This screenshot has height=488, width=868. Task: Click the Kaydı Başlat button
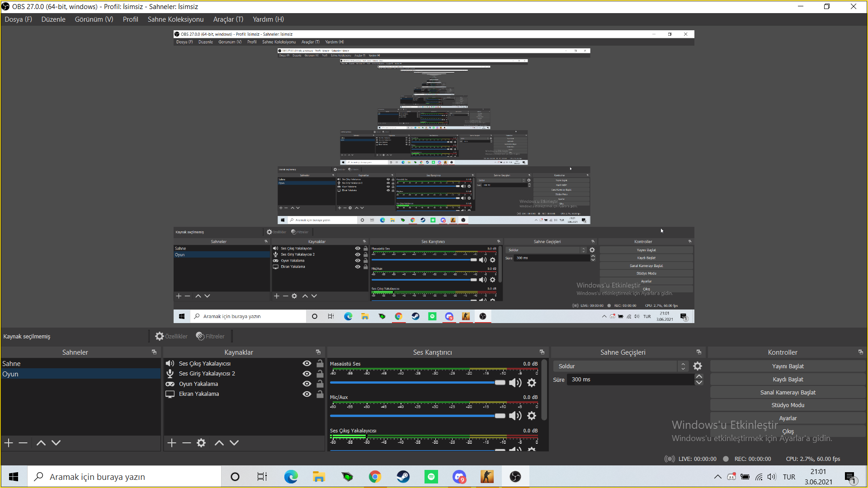pos(788,380)
